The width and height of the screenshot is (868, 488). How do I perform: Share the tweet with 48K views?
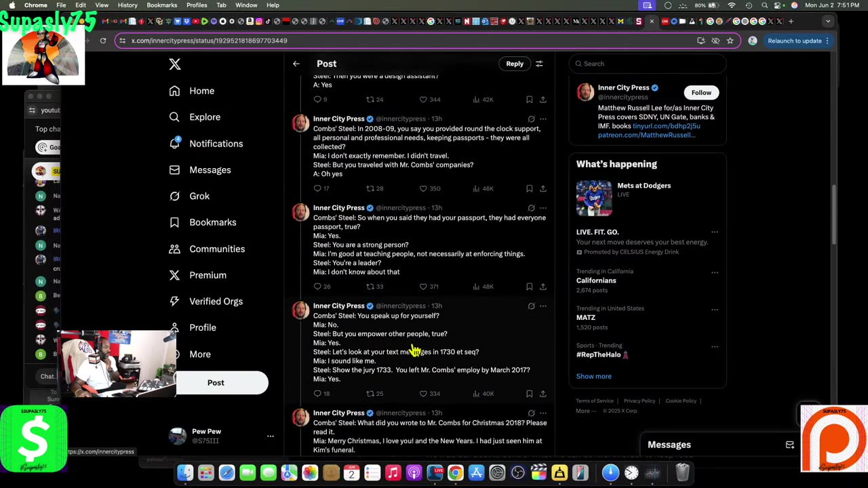pyautogui.click(x=542, y=287)
